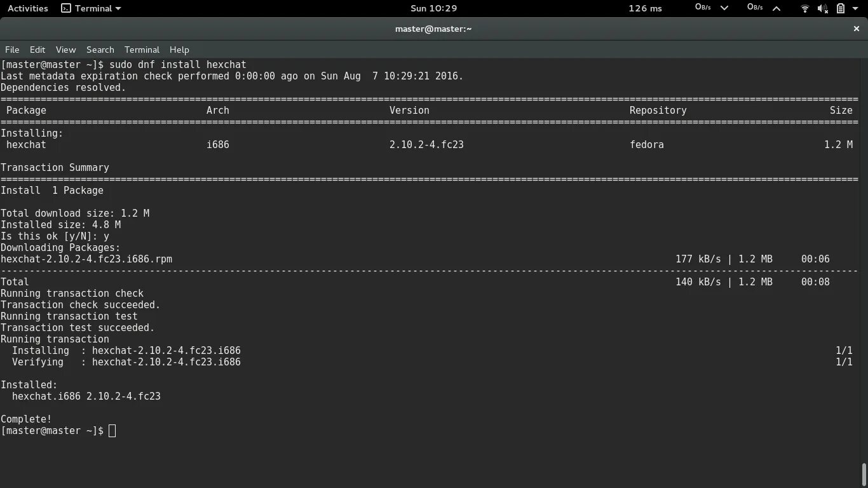The height and width of the screenshot is (488, 868).
Task: Click the battery status icon
Action: click(x=840, y=8)
